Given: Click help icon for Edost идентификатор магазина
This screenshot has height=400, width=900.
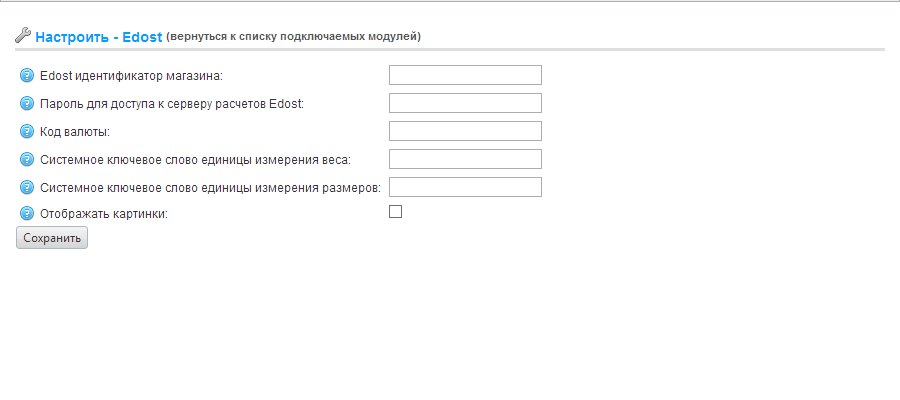Looking at the screenshot, I should (x=27, y=75).
